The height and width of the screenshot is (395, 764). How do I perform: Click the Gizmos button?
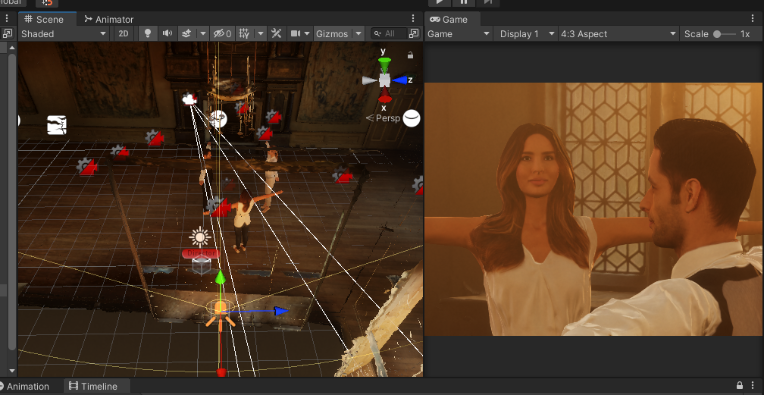pos(332,34)
